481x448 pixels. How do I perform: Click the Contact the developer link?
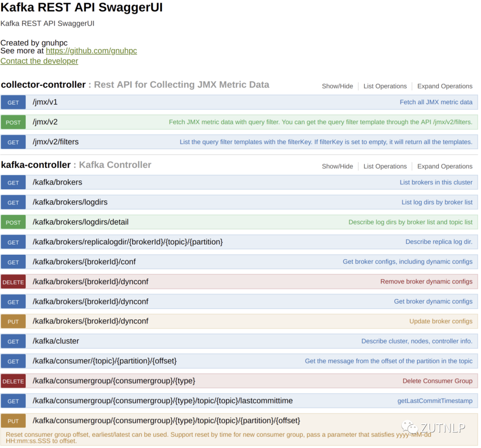click(39, 61)
